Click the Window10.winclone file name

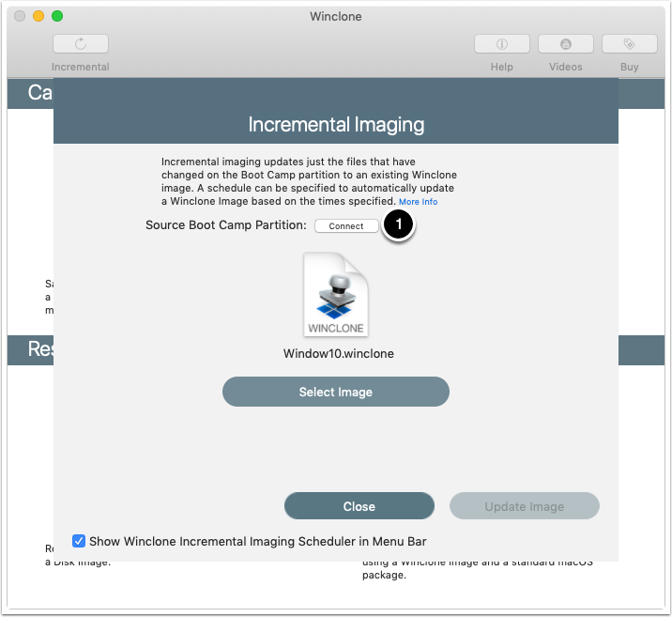pyautogui.click(x=338, y=354)
